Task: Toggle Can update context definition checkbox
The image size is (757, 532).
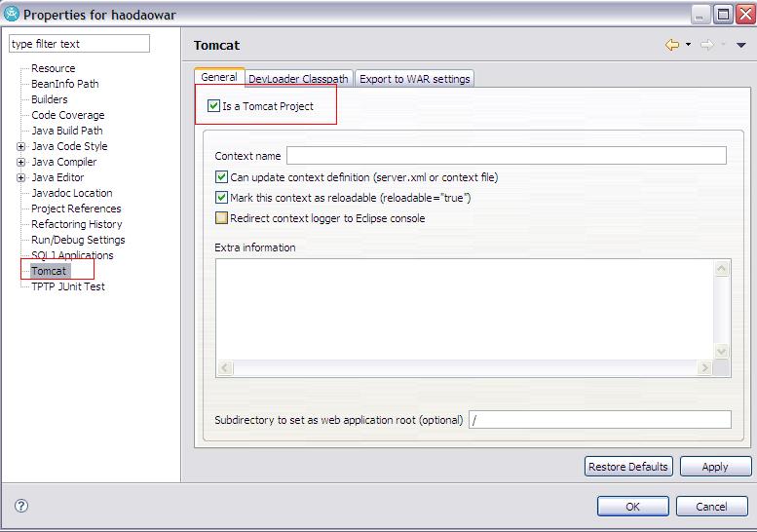Action: pos(221,177)
